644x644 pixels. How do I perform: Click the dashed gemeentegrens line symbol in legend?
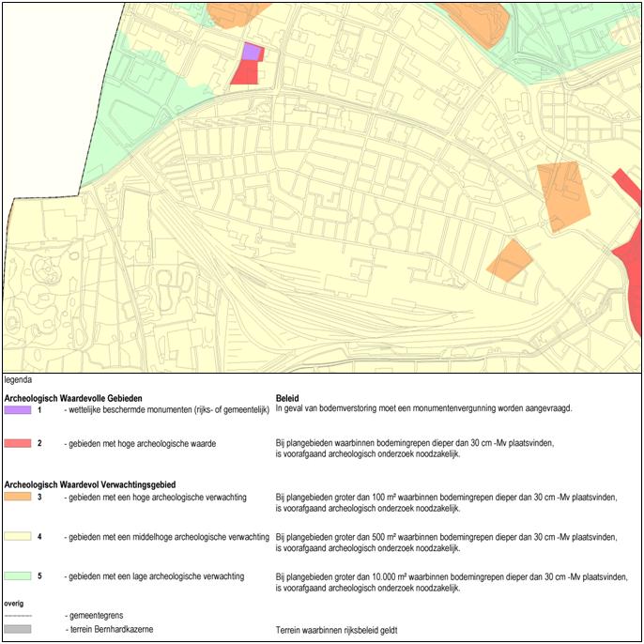point(18,616)
